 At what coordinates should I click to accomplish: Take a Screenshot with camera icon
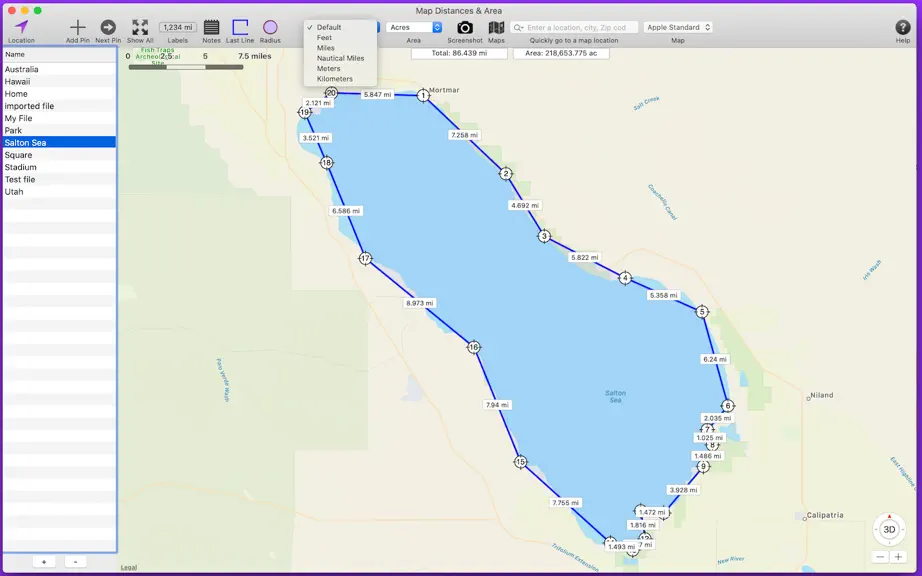[465, 28]
